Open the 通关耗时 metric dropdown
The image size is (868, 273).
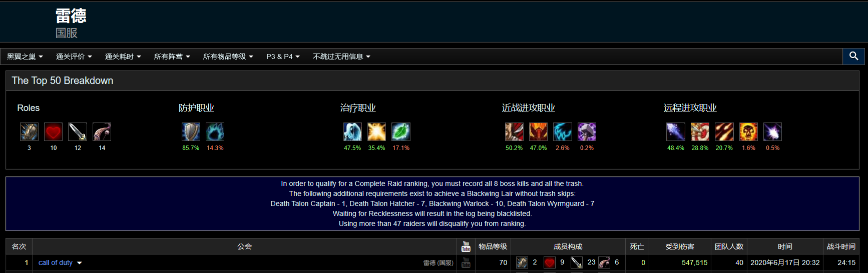pyautogui.click(x=123, y=56)
